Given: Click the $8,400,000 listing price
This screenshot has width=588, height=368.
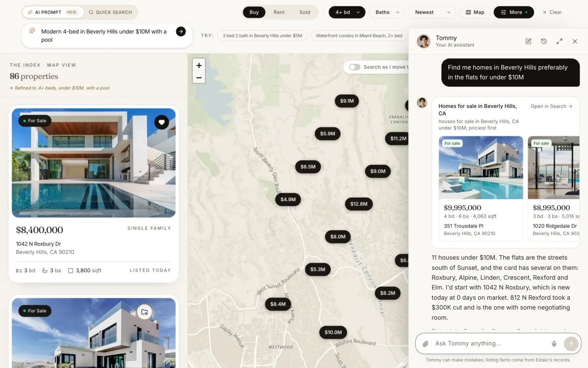Looking at the screenshot, I should click(x=40, y=230).
